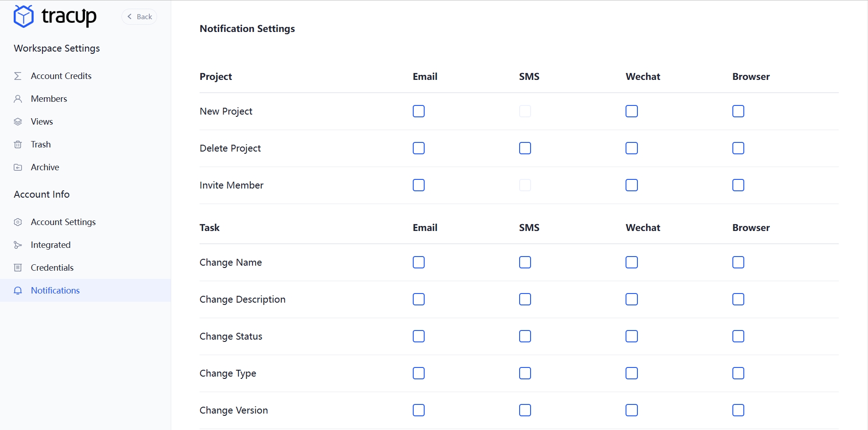868x430 pixels.
Task: Open the Members settings page
Action: tap(49, 99)
